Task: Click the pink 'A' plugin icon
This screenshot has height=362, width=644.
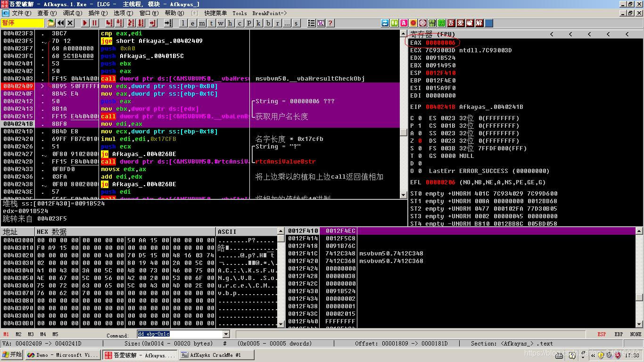Action: 404,23
